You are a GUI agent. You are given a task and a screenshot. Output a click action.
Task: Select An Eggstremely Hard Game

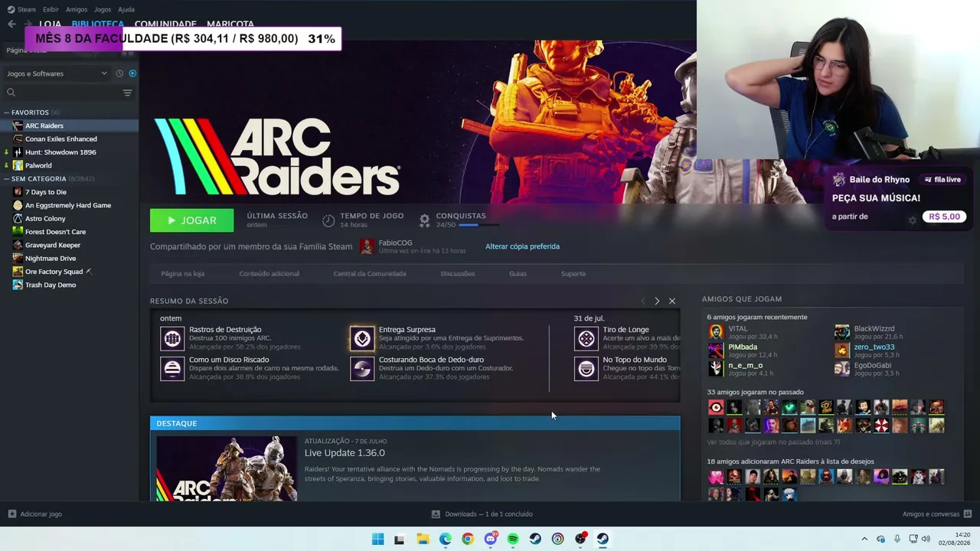pos(69,205)
